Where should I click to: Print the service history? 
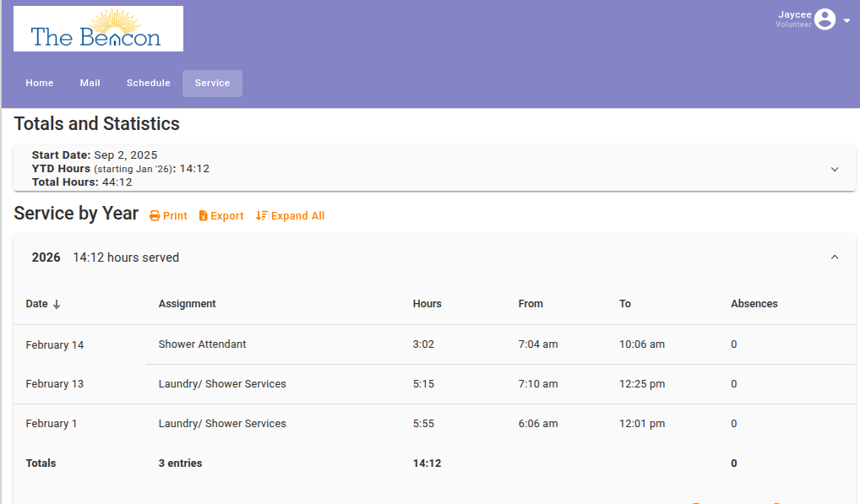(x=168, y=216)
